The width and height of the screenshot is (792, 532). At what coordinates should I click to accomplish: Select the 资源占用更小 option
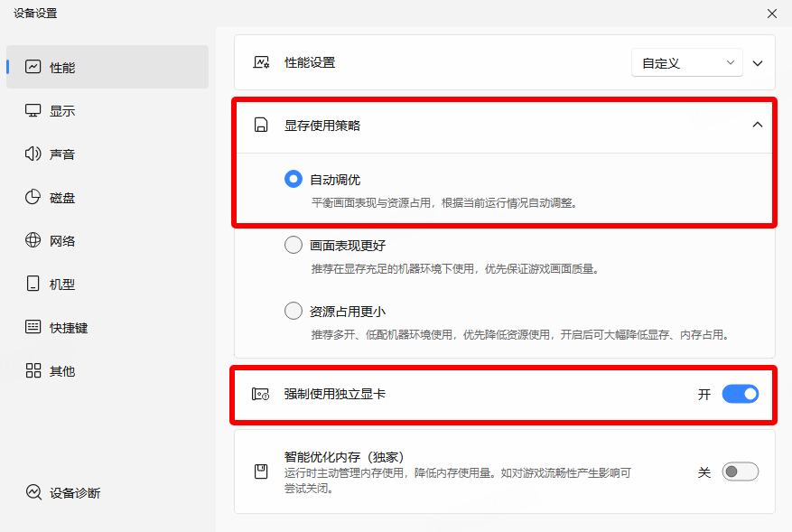coord(293,310)
